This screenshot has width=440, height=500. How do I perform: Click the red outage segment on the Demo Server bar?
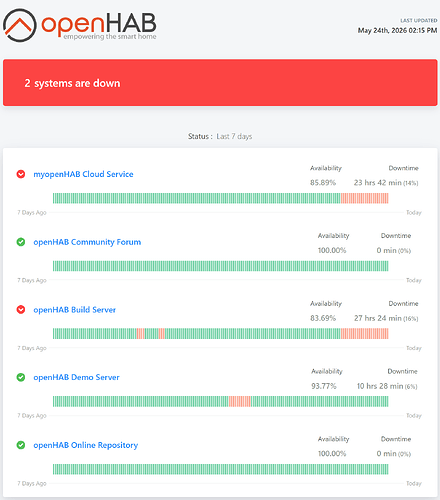(x=240, y=401)
